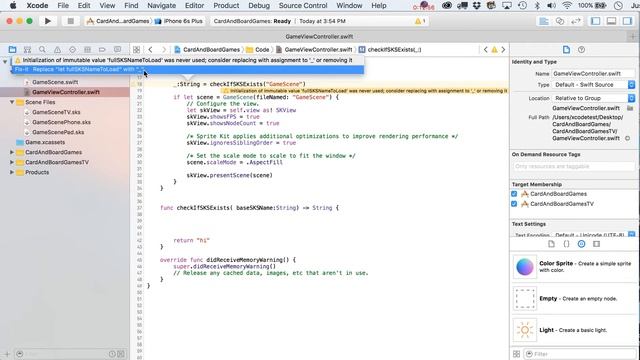The height and width of the screenshot is (360, 640).
Task: Go back in editor history
Action: [150, 49]
